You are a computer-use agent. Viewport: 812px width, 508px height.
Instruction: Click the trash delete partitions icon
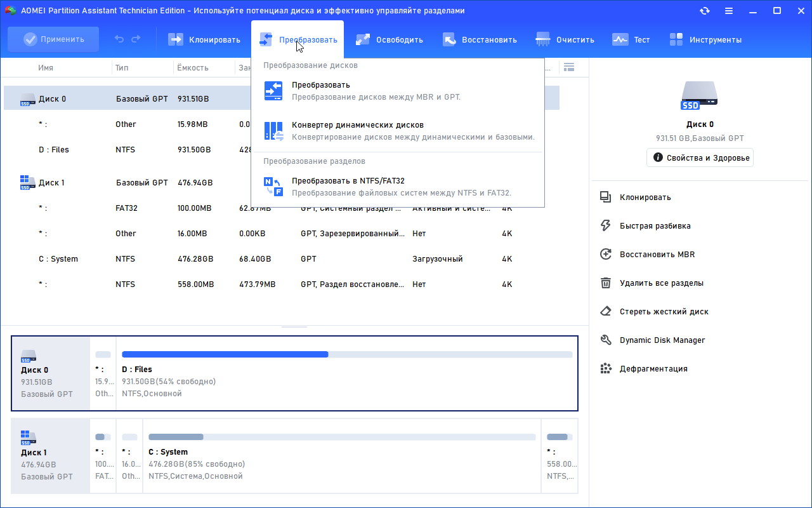tap(606, 283)
